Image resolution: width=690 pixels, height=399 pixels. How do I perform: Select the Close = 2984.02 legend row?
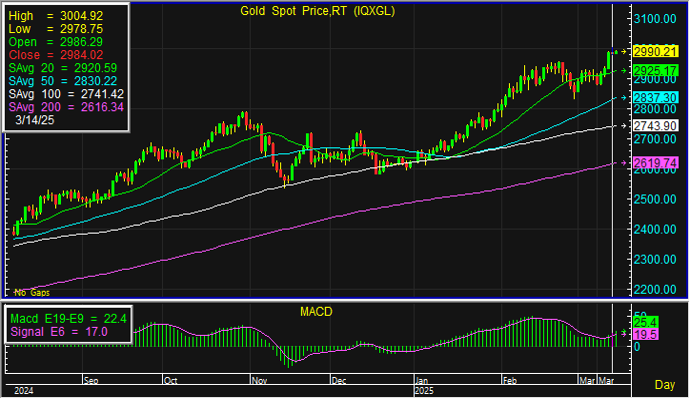click(56, 55)
